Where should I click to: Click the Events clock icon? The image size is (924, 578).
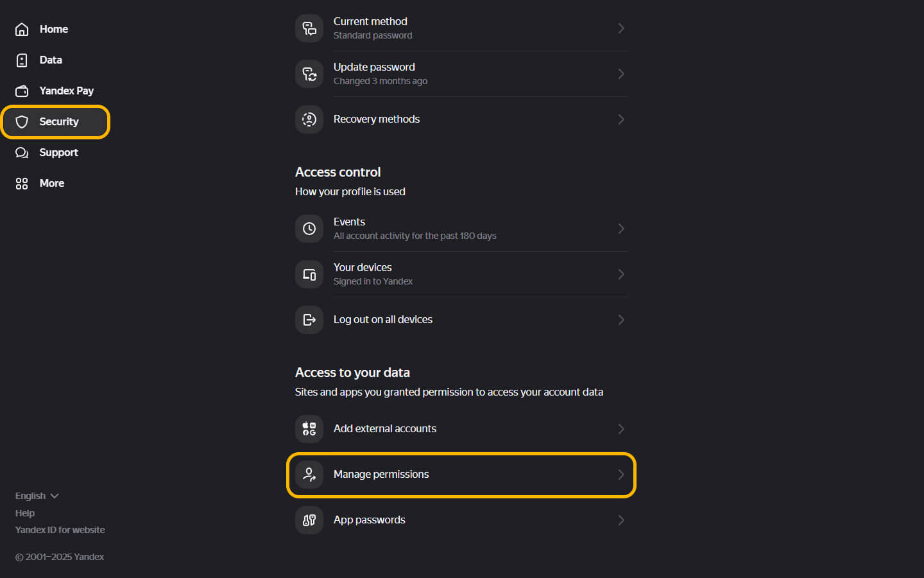point(309,229)
